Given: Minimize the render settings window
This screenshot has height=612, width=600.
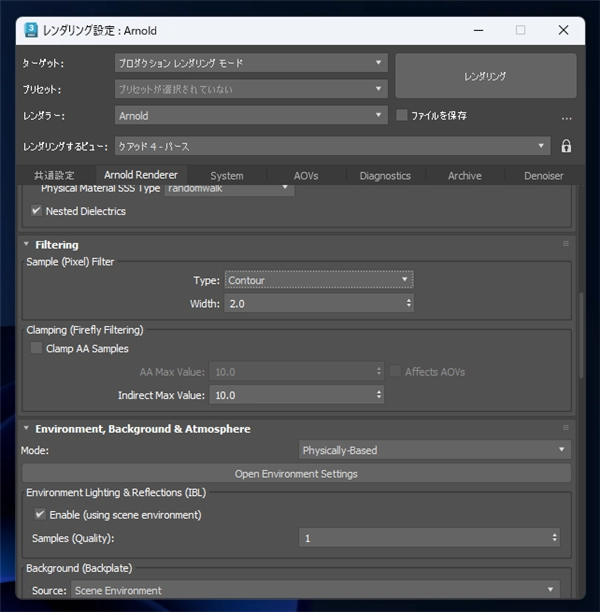Looking at the screenshot, I should (479, 30).
